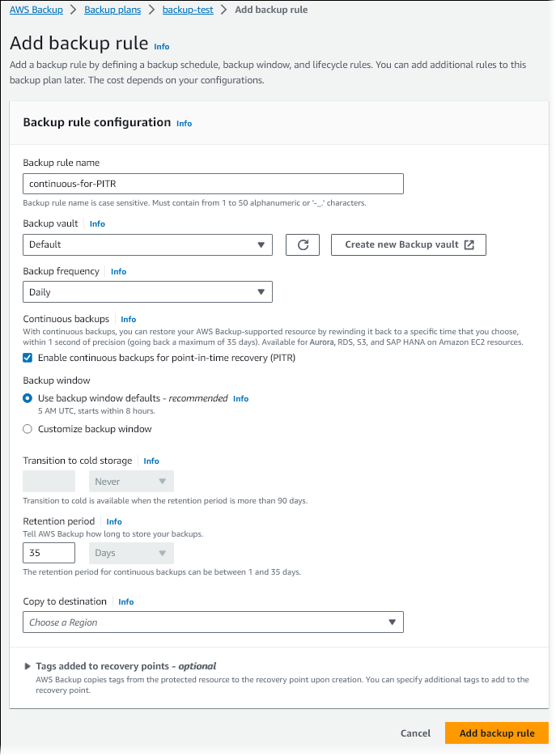This screenshot has width=556, height=756.
Task: Open the AWS Backup breadcrumb link
Action: click(36, 9)
